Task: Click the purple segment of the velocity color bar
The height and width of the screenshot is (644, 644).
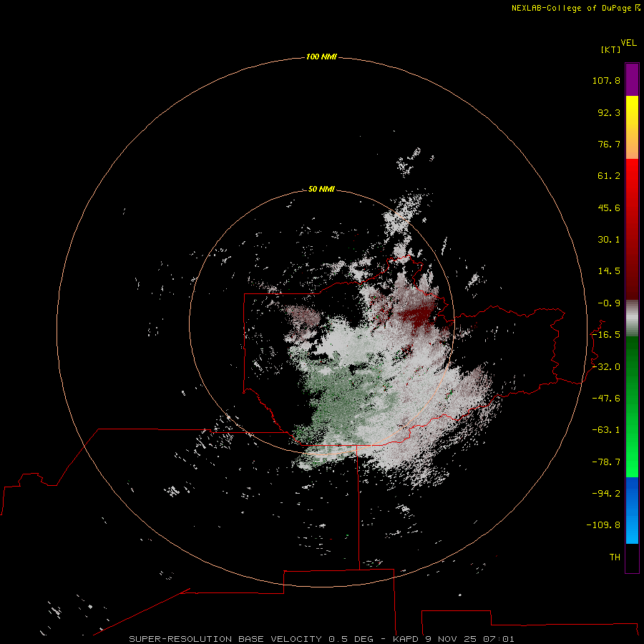Action: click(632, 79)
